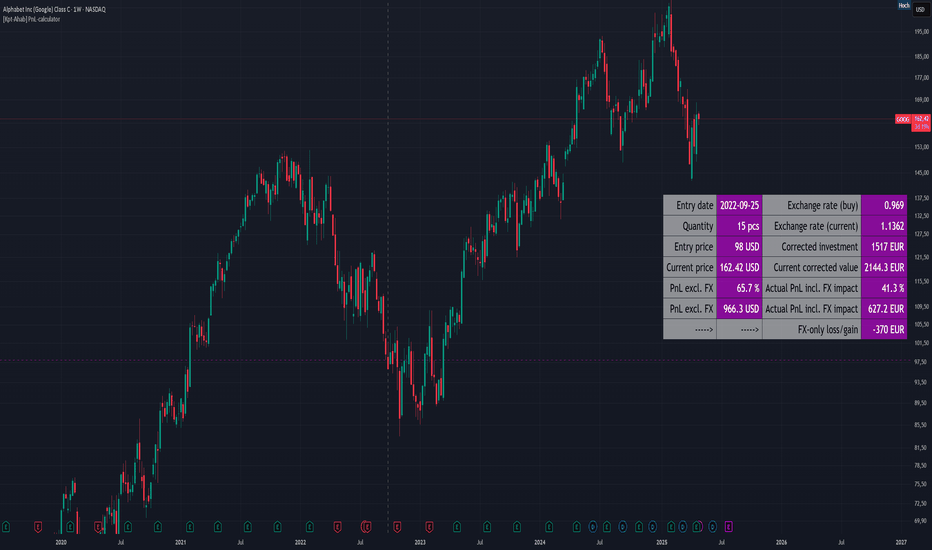The width and height of the screenshot is (932, 550).
Task: Click the Hoch high-price label
Action: point(903,5)
